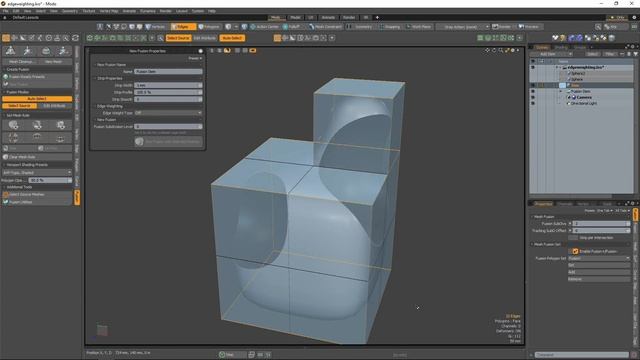Open the Preset dropdown in Fusion Properties
Screen dimensions: 640x360
[x=195, y=58]
